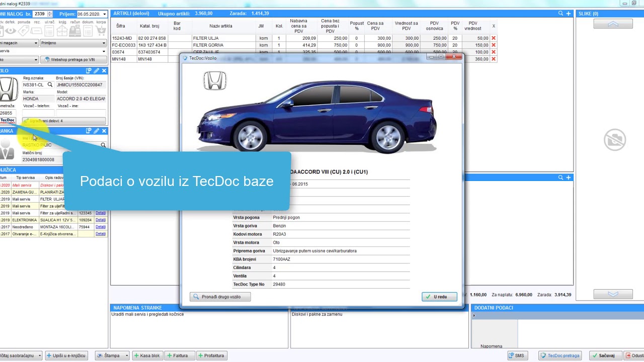This screenshot has width=644, height=362.
Task: Open the Štampa print dropdown arrow
Action: coord(127,355)
